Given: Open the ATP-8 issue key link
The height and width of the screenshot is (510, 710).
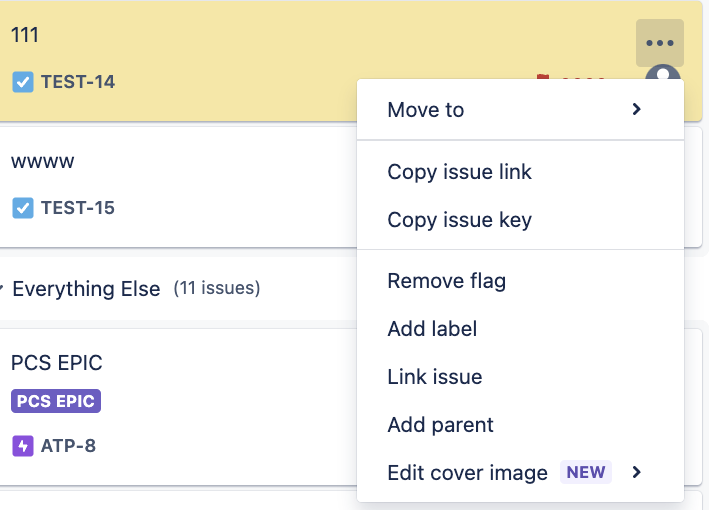Looking at the screenshot, I should [x=68, y=446].
